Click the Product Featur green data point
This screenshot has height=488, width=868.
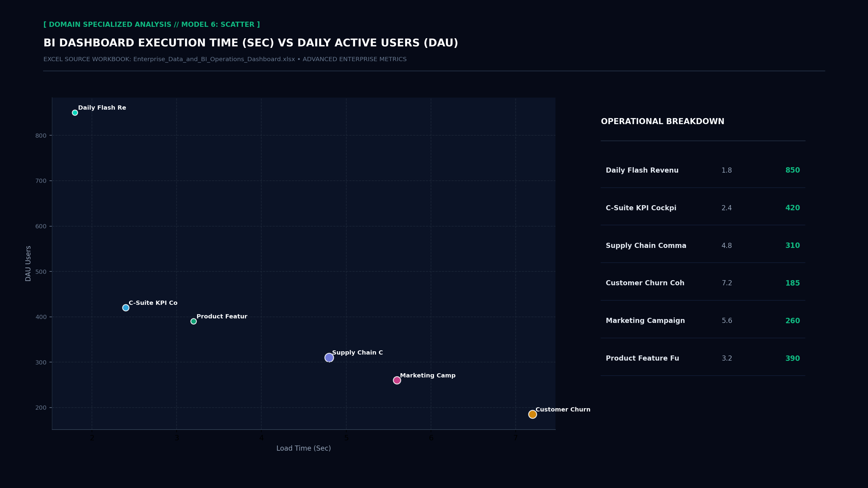click(x=193, y=321)
